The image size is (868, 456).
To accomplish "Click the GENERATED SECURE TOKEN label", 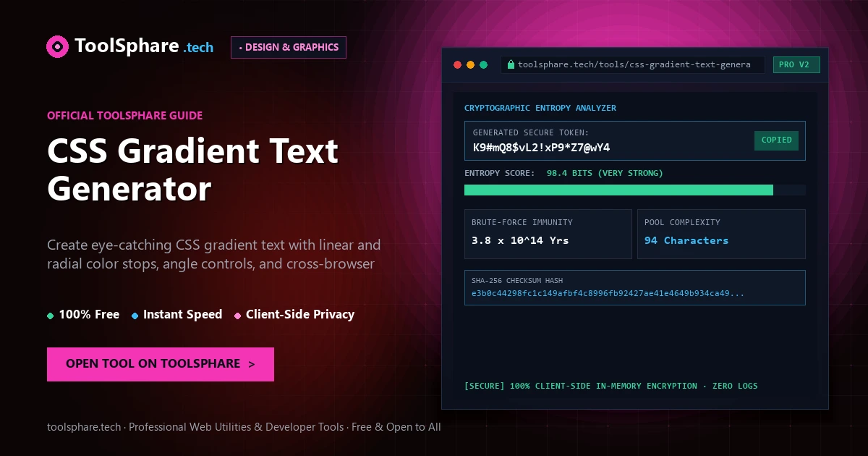I will pos(531,132).
